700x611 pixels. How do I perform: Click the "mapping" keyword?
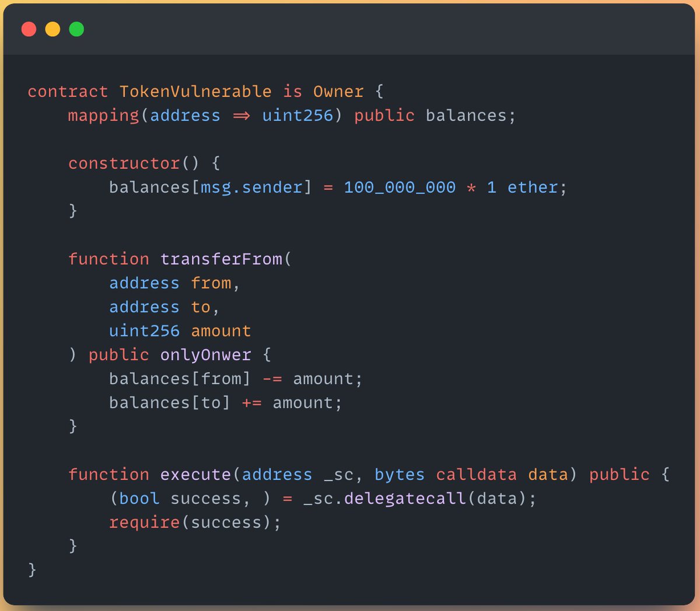[104, 115]
